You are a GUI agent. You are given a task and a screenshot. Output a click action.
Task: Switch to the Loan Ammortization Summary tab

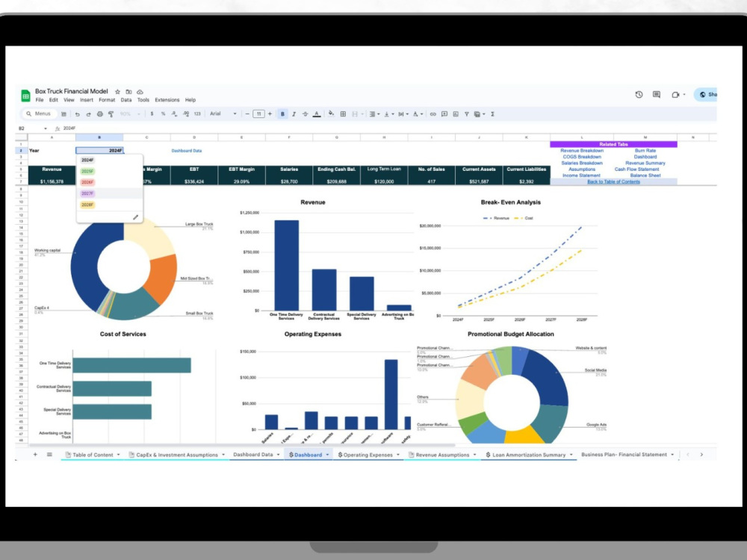coord(530,455)
